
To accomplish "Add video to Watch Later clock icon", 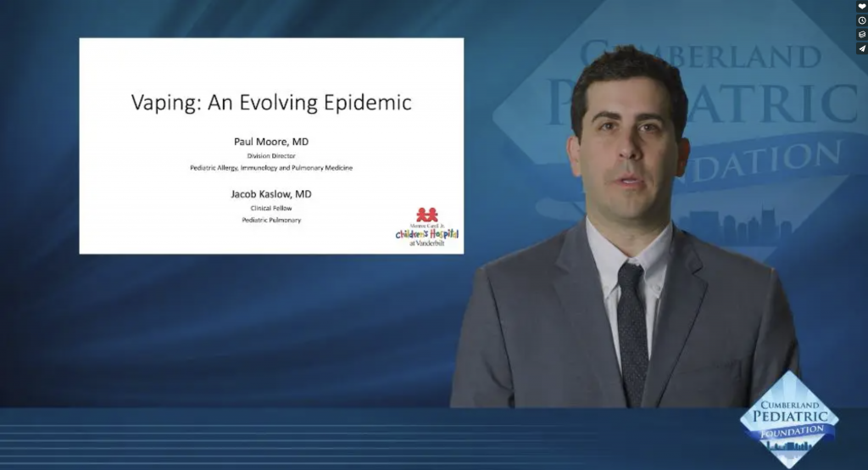I will [862, 20].
